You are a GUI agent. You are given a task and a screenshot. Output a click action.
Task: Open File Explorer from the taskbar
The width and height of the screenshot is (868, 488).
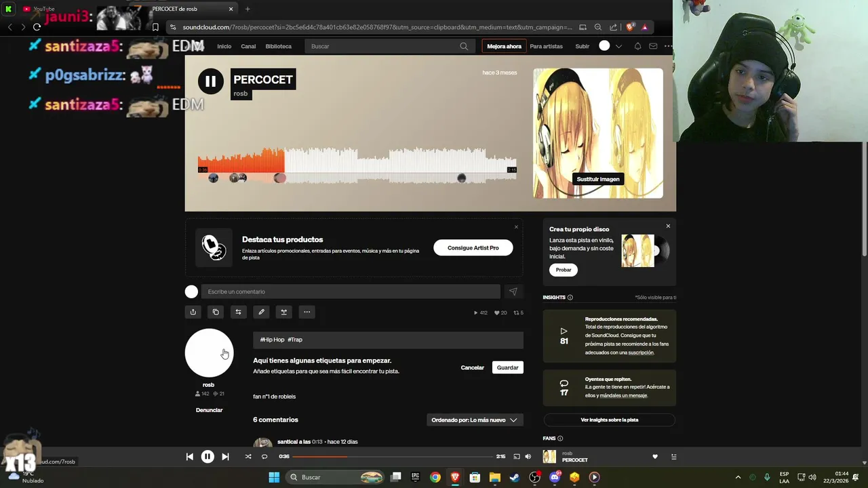click(495, 477)
